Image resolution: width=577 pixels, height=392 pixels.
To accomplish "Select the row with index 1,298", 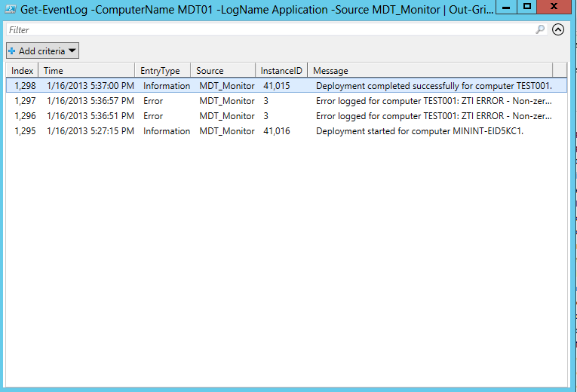I will pyautogui.click(x=25, y=86).
